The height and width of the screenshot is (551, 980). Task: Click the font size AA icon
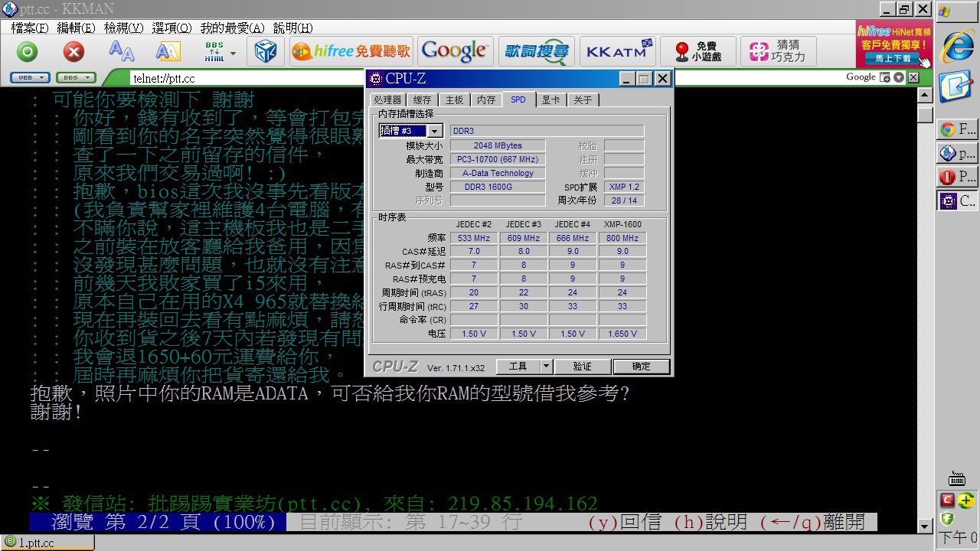(x=121, y=51)
